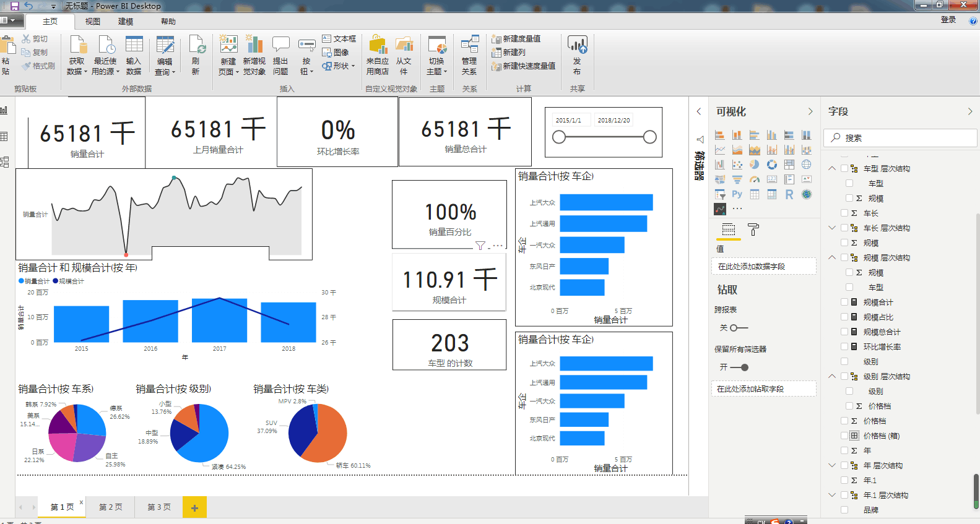Select the donut chart visual icon
The height and width of the screenshot is (524, 980).
tap(771, 165)
